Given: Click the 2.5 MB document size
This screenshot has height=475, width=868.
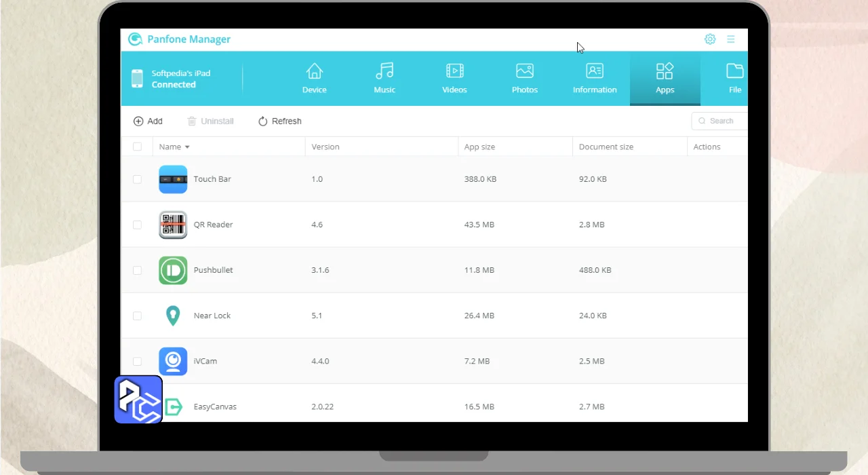Looking at the screenshot, I should [591, 361].
